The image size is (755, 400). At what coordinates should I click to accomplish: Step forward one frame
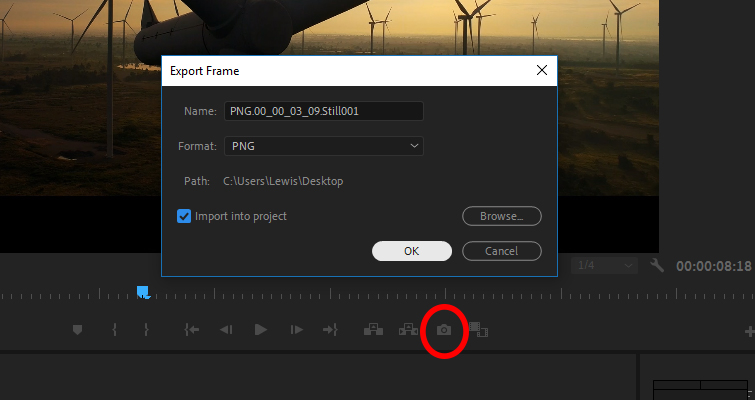coord(297,330)
